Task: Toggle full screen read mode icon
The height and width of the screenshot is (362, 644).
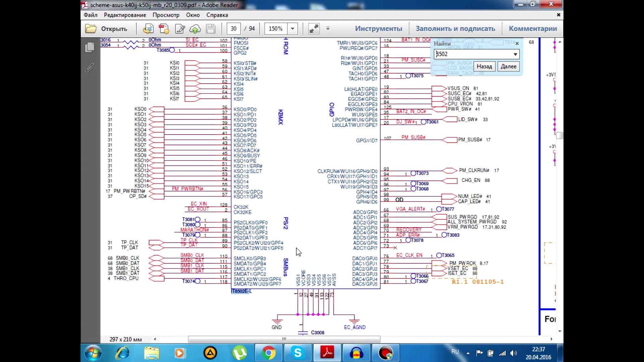Action: [x=314, y=29]
